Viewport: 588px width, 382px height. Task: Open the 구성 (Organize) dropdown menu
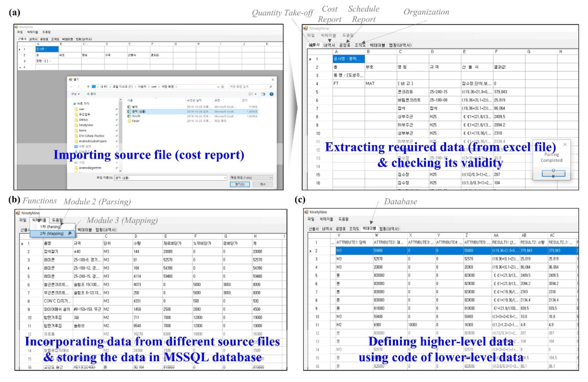point(75,94)
